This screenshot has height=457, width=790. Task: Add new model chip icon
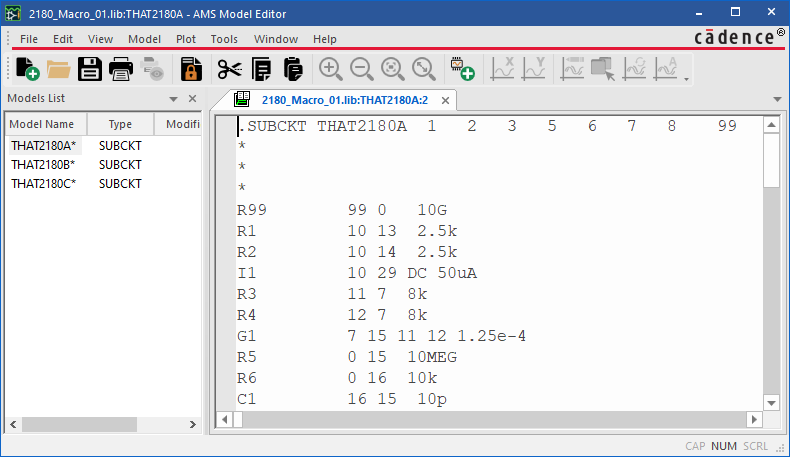pos(463,69)
